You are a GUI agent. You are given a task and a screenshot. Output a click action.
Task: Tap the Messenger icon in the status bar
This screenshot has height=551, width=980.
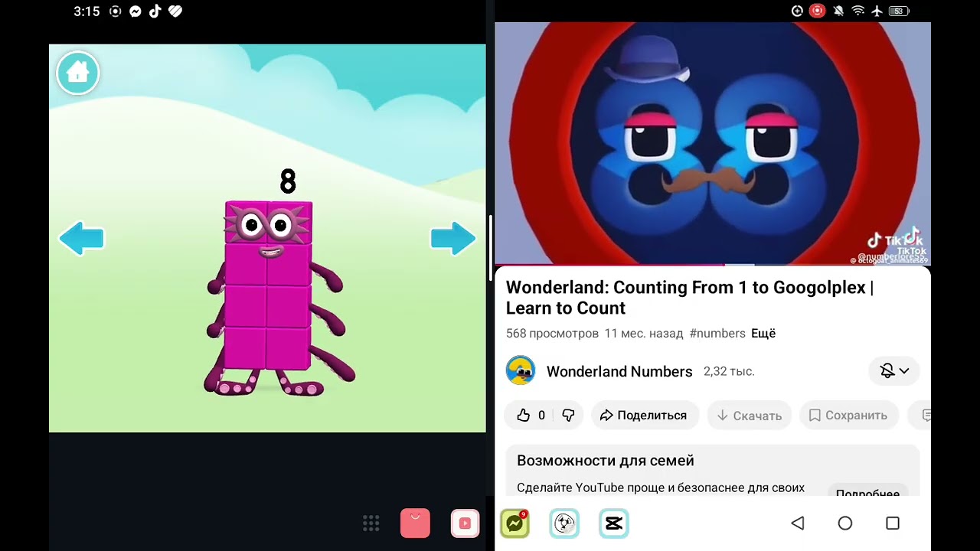tap(136, 11)
